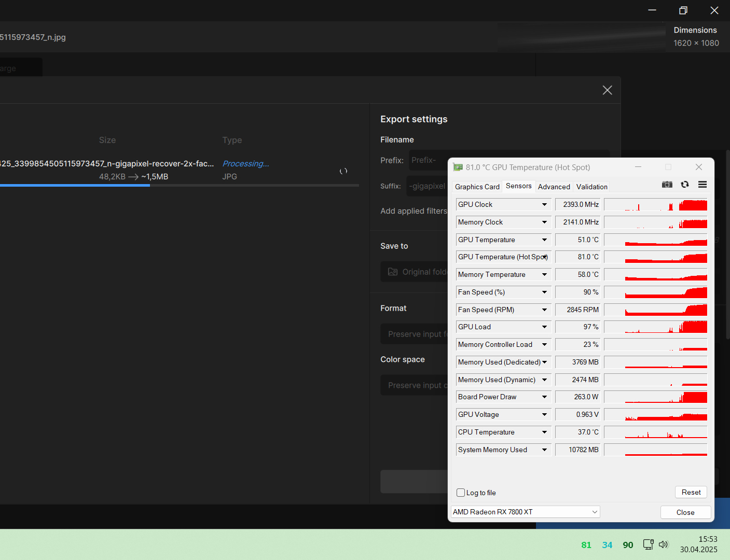Open the GPU-Z hamburger menu
Image resolution: width=730 pixels, height=560 pixels.
click(703, 185)
